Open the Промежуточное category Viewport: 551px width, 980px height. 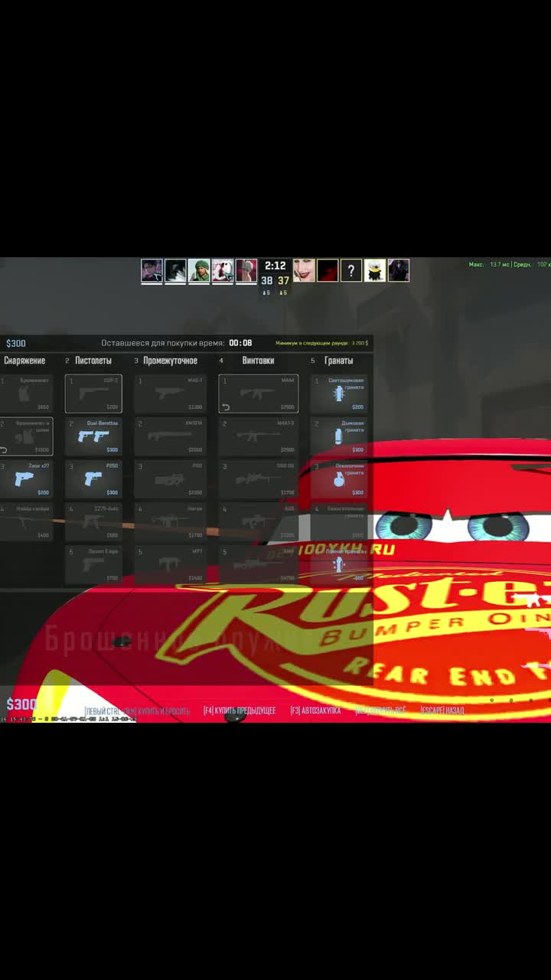point(170,361)
